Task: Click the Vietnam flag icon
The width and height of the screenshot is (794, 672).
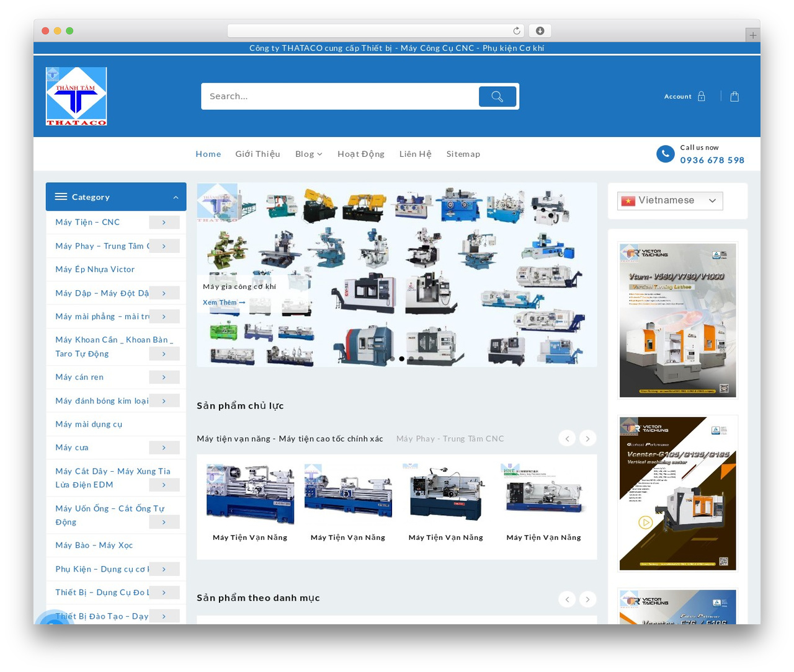Action: (628, 201)
